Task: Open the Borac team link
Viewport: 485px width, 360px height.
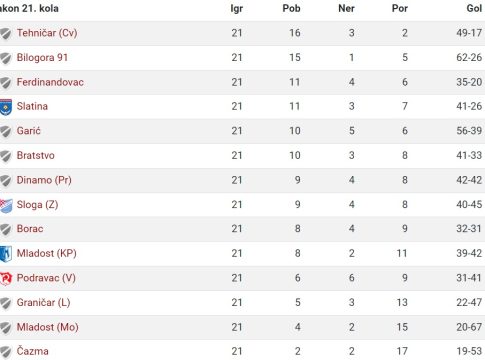Action: click(30, 229)
